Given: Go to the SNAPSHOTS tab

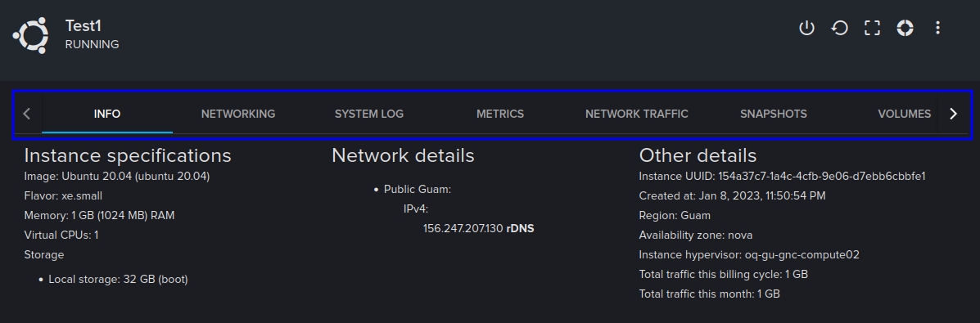Looking at the screenshot, I should click(x=773, y=114).
